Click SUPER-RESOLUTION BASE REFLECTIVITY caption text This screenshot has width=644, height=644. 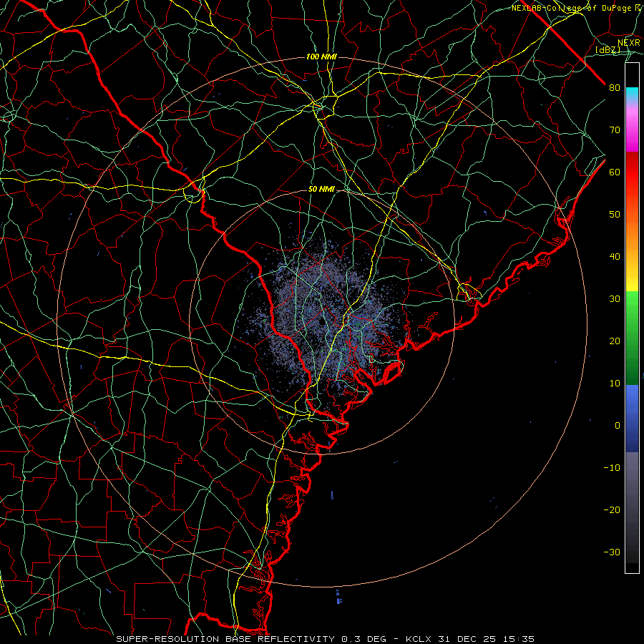pos(225,639)
